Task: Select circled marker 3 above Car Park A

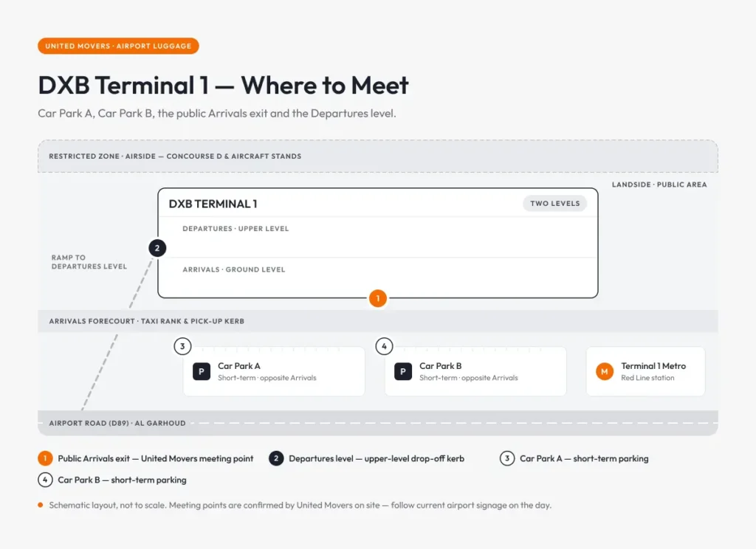Action: pyautogui.click(x=182, y=346)
